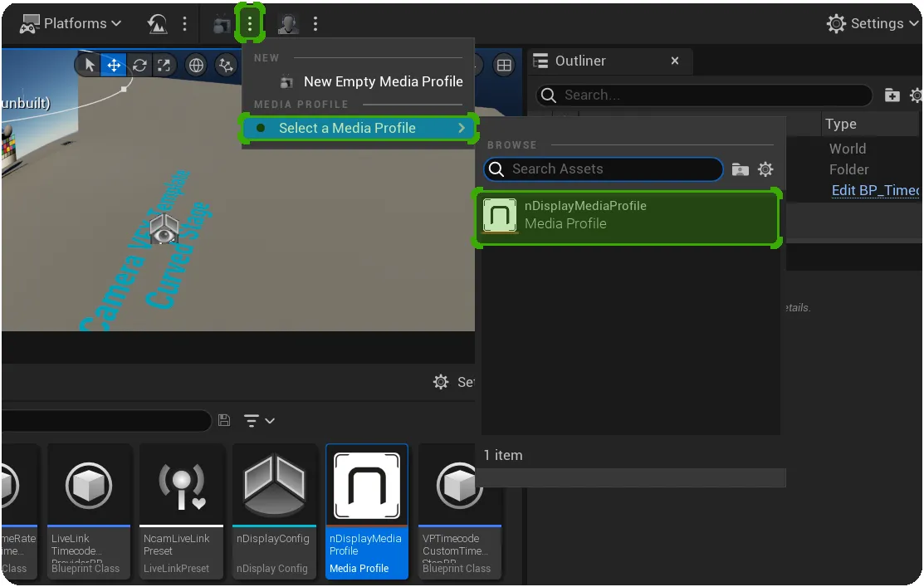This screenshot has width=924, height=587.
Task: Activate the Rotate tool in viewport
Action: [x=139, y=65]
